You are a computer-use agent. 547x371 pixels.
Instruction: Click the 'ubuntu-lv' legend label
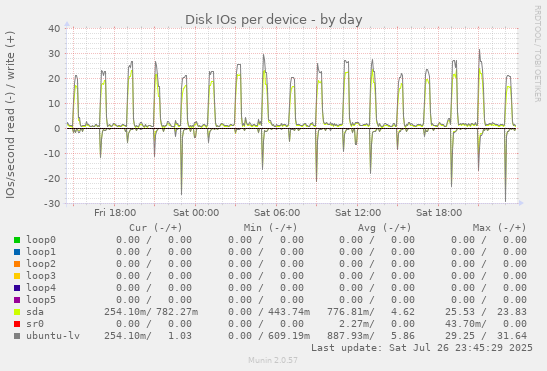pos(53,335)
